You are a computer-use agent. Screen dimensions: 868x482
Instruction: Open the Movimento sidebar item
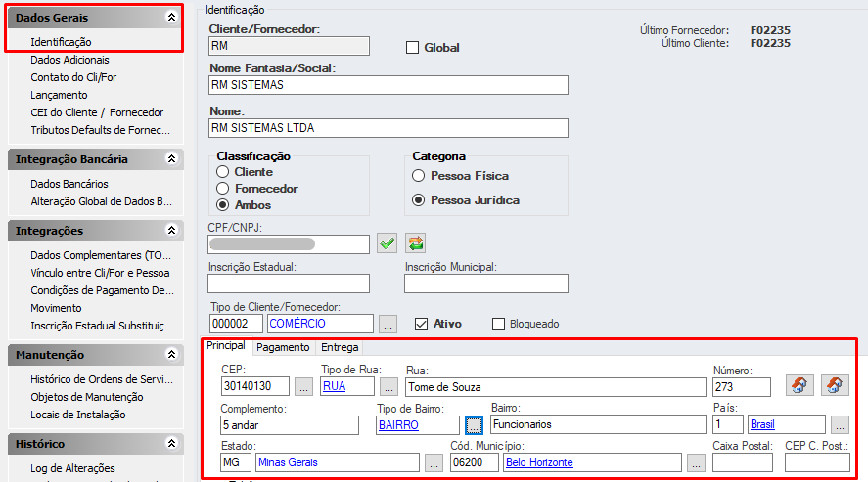(x=56, y=308)
